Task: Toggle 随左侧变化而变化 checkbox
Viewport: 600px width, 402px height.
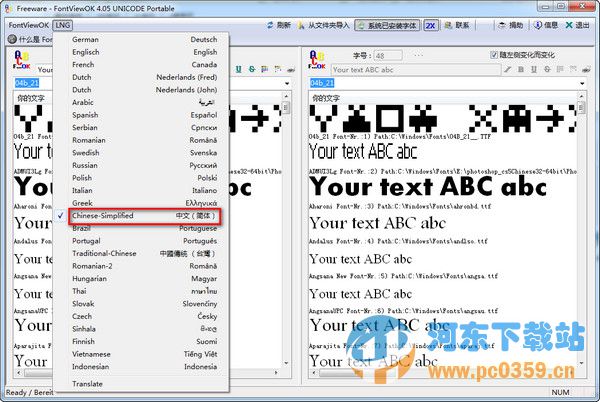Action: 494,55
